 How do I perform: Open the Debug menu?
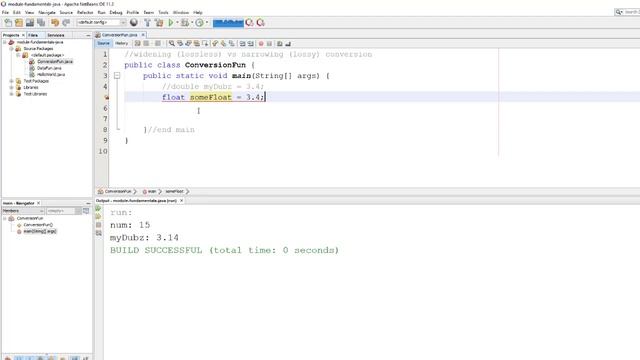point(116,13)
